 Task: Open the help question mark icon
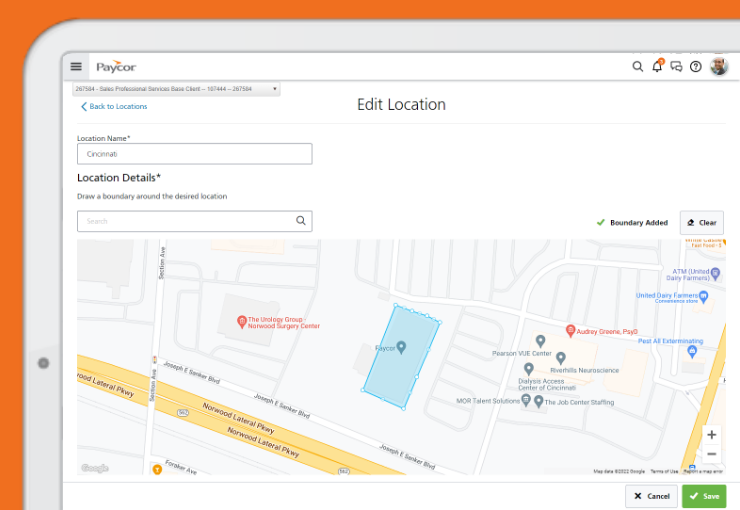click(x=696, y=67)
